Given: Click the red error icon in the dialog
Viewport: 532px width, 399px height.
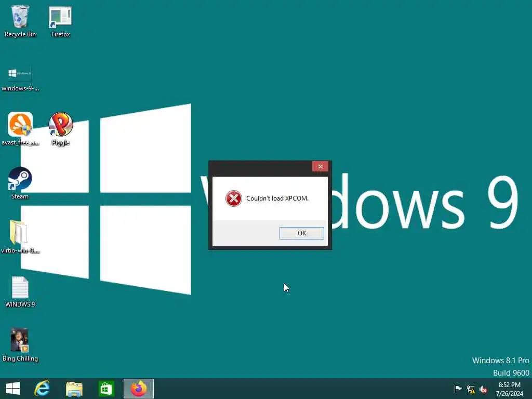Looking at the screenshot, I should [x=234, y=198].
